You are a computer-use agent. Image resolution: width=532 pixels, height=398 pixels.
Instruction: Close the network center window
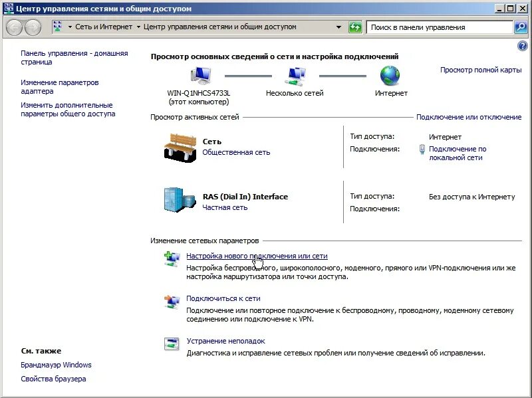tap(522, 9)
